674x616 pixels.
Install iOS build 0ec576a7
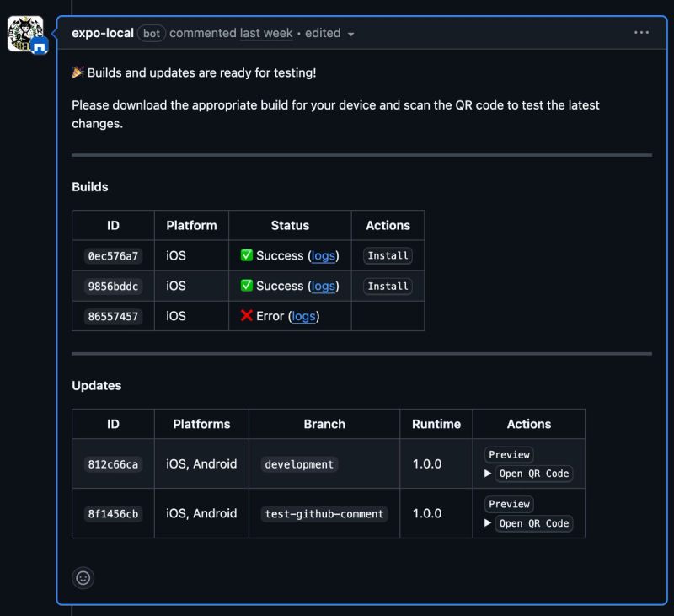pyautogui.click(x=388, y=256)
